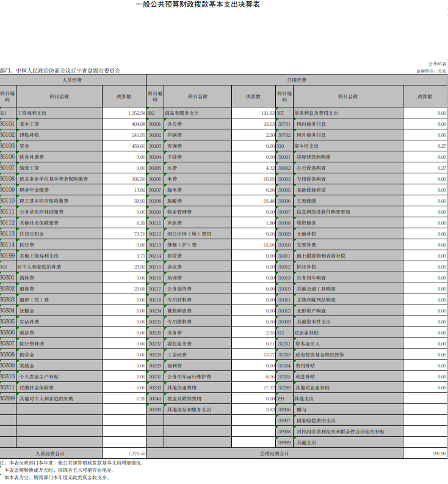Viewport: 448px width, 484px height.
Task: Select the 基本工资 row name
Action: [59, 124]
